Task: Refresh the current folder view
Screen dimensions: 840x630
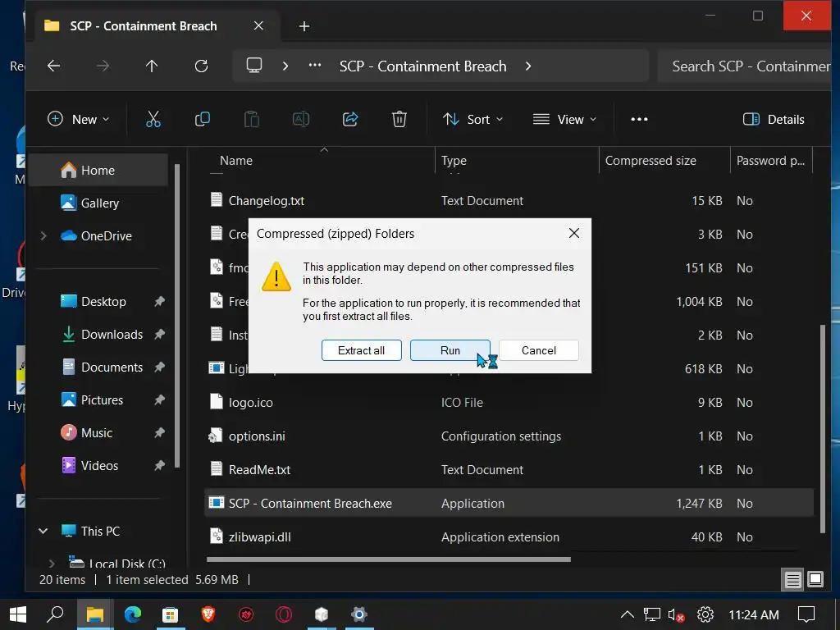Action: (202, 66)
